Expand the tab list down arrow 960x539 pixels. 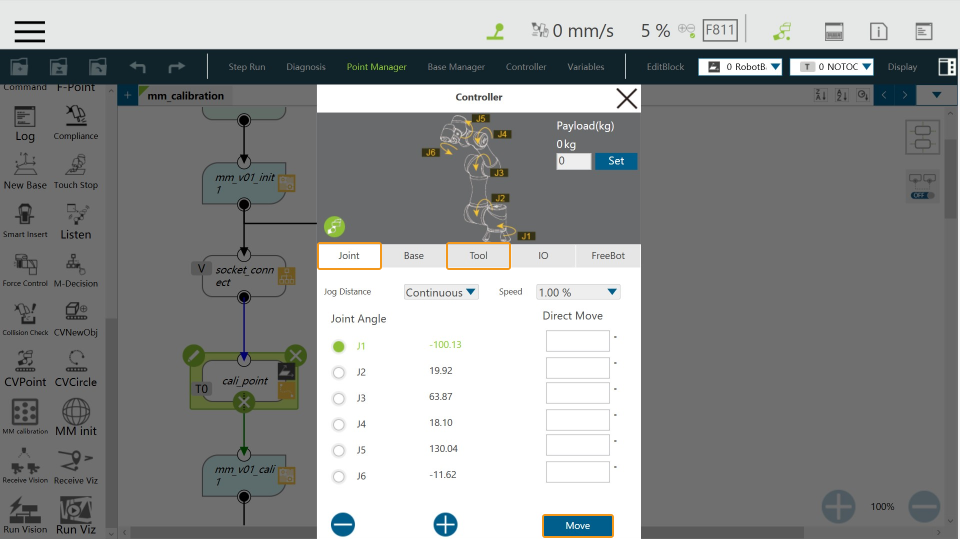point(936,95)
